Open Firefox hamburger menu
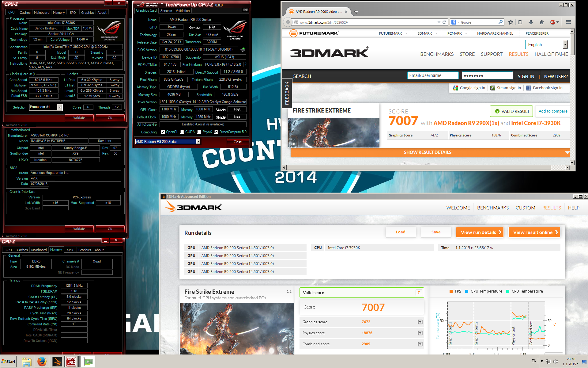 click(x=568, y=22)
